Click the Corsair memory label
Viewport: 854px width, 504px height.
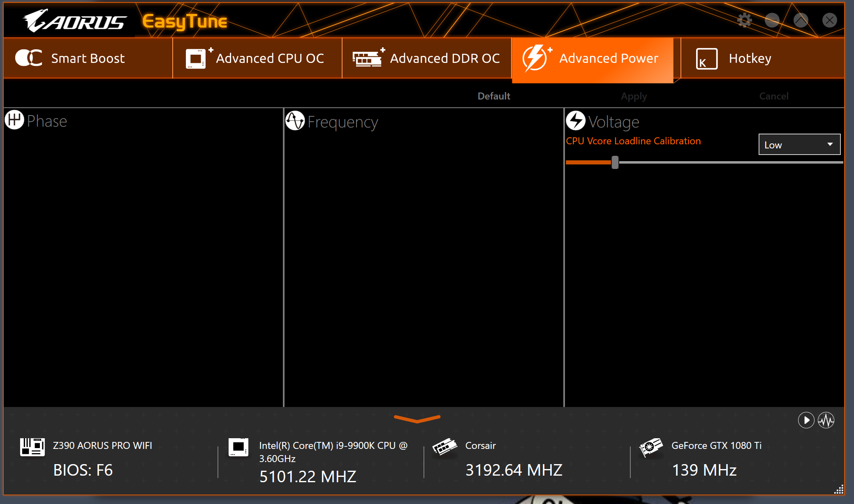point(480,446)
